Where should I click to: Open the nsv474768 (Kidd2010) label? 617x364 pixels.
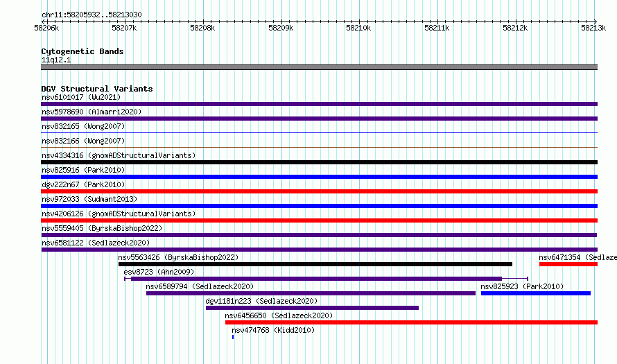click(273, 330)
